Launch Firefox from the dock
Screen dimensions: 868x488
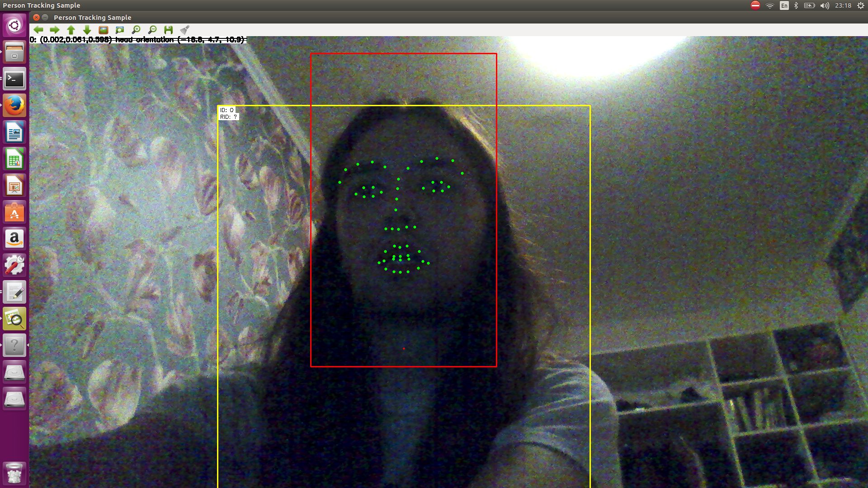click(x=14, y=106)
